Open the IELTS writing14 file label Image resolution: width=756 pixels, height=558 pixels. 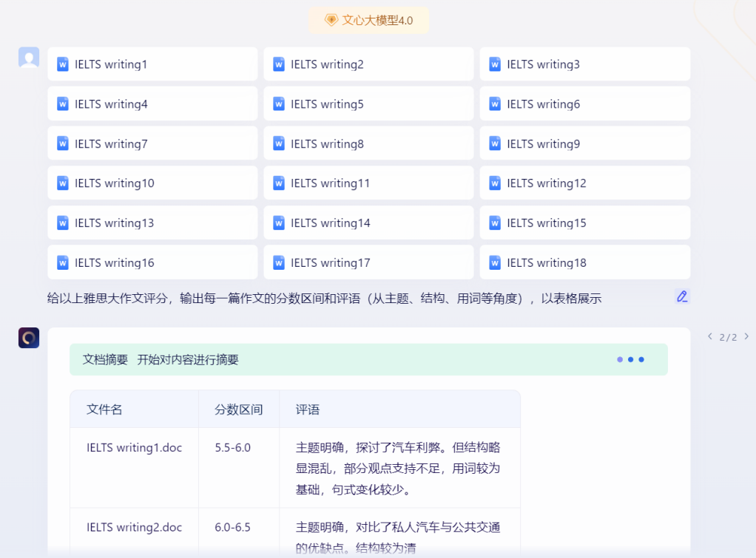click(x=330, y=224)
